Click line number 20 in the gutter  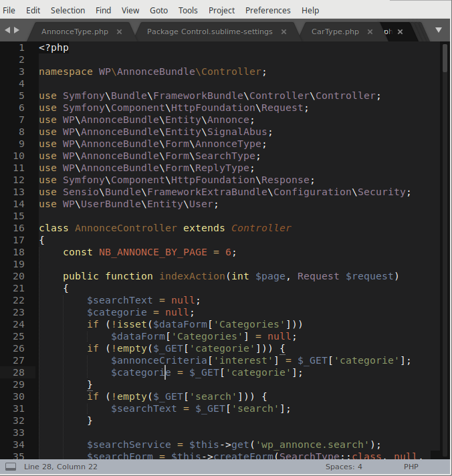(19, 276)
